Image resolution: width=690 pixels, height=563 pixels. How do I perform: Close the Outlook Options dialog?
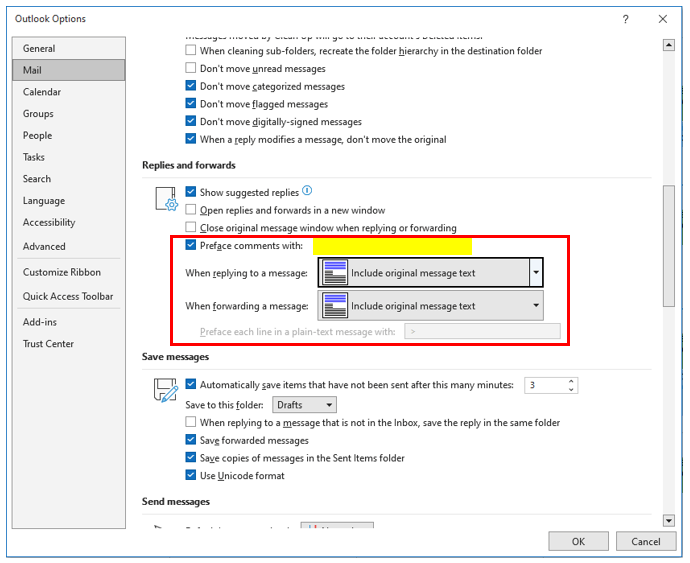tap(663, 19)
